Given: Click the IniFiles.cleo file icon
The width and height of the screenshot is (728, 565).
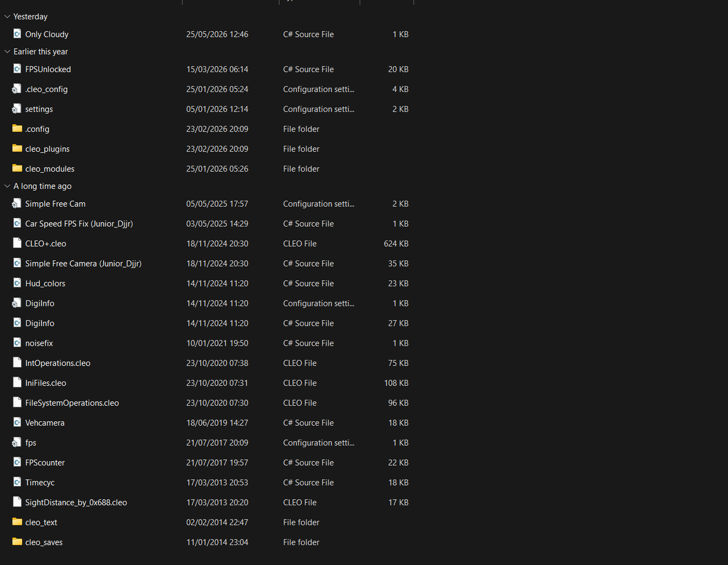Looking at the screenshot, I should [17, 383].
